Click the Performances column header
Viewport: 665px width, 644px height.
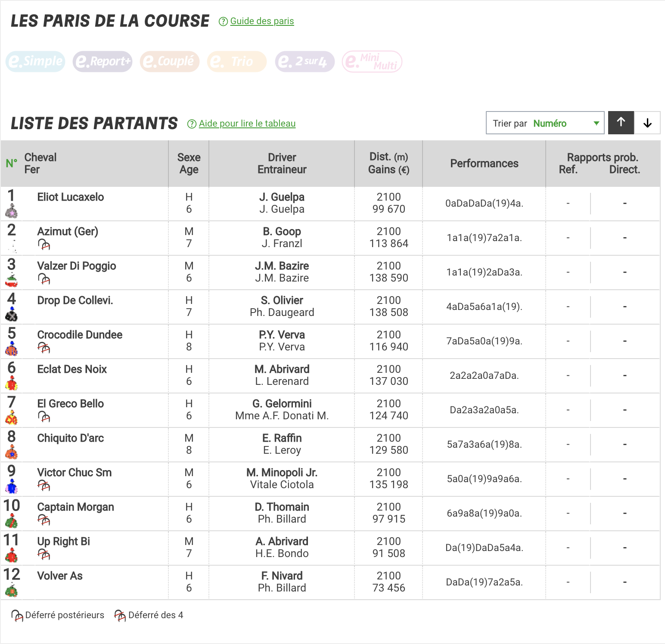point(484,164)
